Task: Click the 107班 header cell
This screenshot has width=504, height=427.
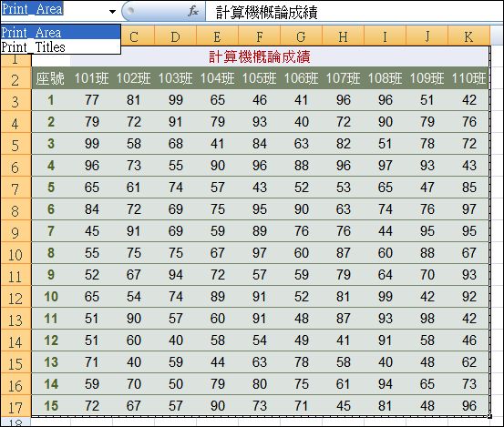Action: (x=343, y=78)
